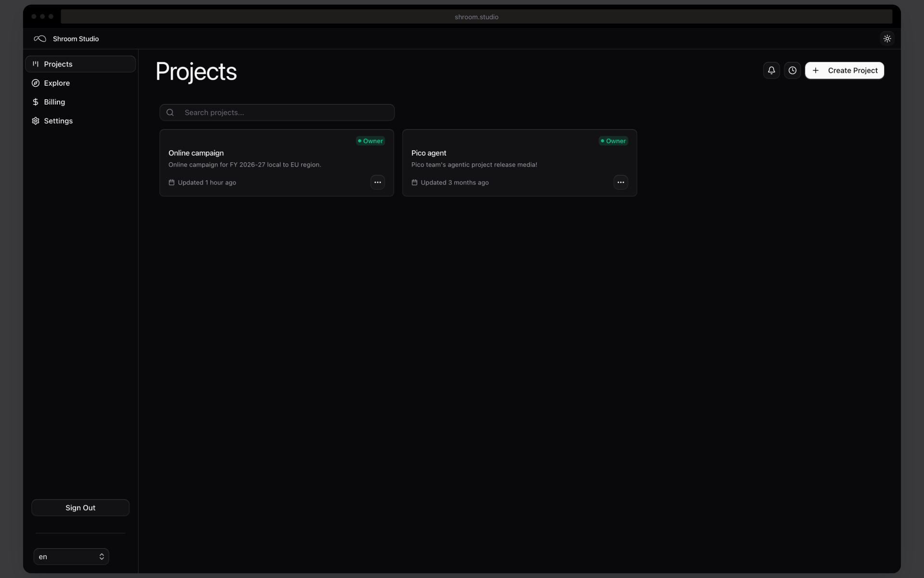Open the Pico agent project
Image resolution: width=924 pixels, height=578 pixels.
point(520,163)
